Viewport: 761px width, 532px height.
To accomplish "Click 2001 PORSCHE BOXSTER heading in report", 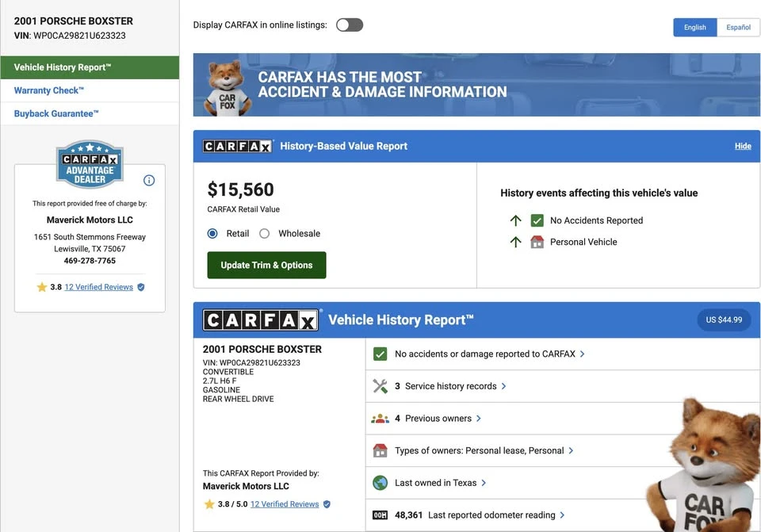I will point(262,349).
